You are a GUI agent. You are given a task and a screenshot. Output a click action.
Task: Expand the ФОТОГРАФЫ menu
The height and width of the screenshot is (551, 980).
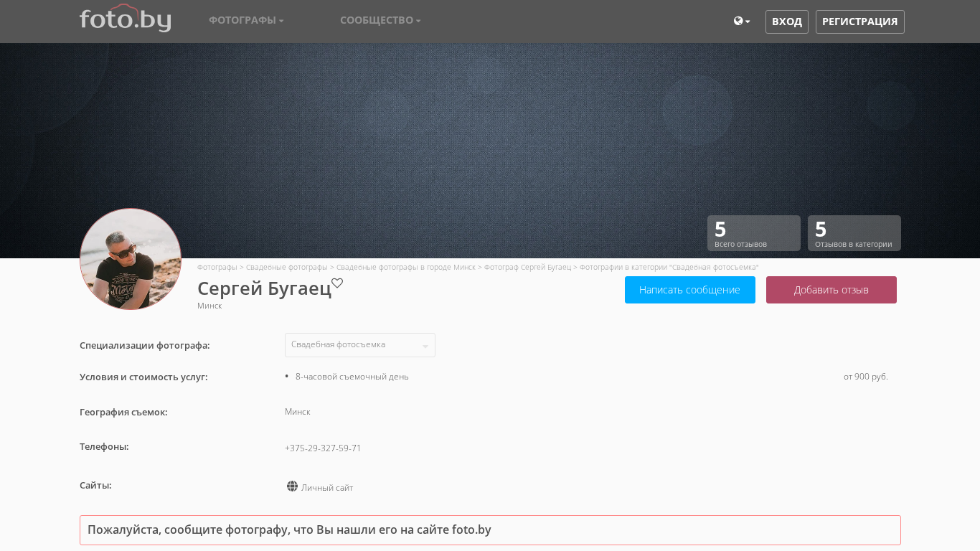246,20
